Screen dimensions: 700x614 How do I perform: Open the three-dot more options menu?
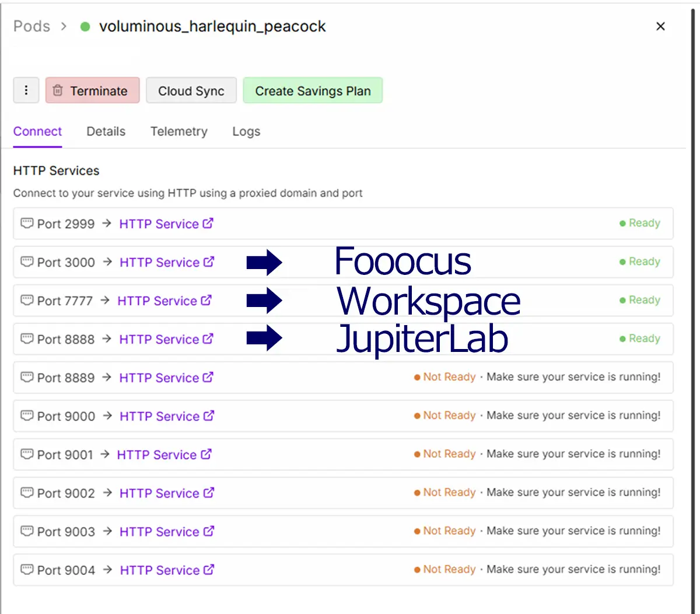point(26,90)
